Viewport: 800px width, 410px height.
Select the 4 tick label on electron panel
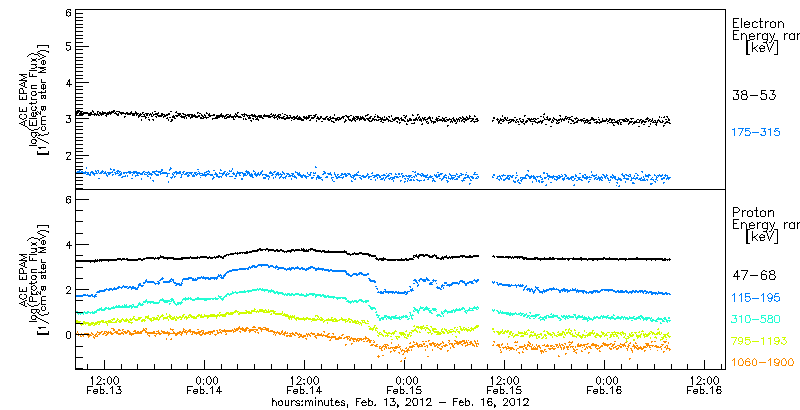(x=66, y=83)
